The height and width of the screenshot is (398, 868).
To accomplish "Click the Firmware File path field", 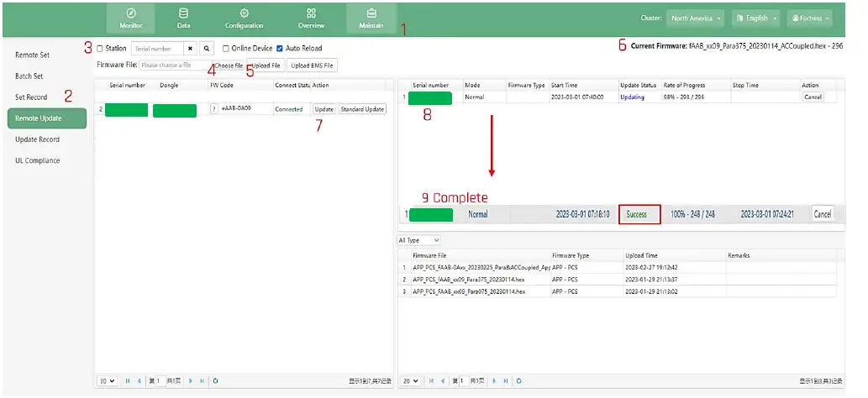I will coord(176,65).
